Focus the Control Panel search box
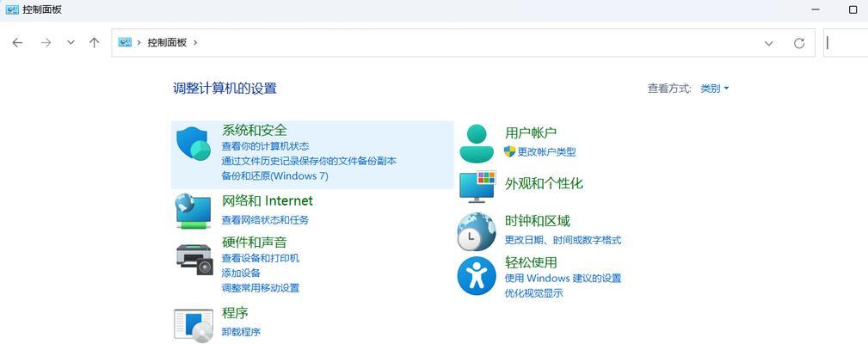This screenshot has width=868, height=344. tap(846, 43)
